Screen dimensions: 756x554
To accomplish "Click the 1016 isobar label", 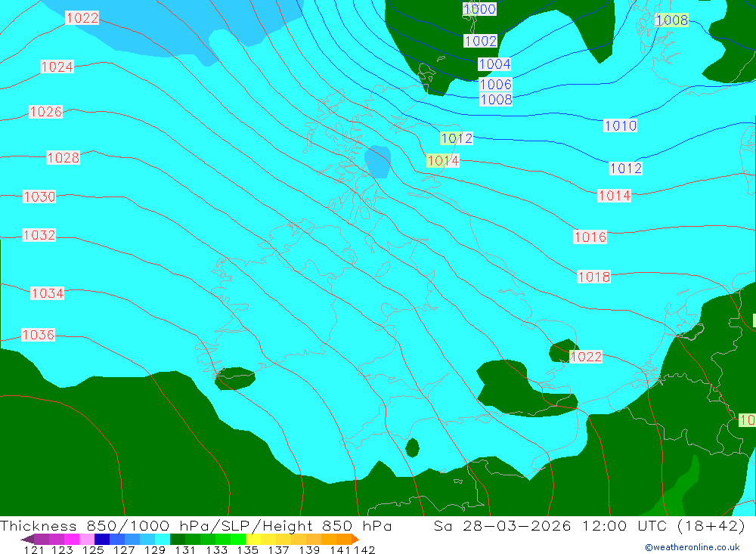I will pos(590,237).
